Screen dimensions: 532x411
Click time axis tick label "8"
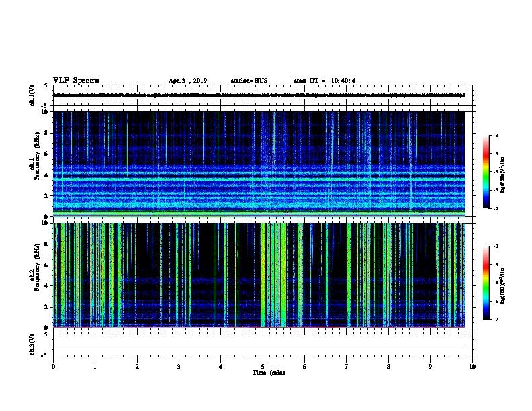point(388,367)
